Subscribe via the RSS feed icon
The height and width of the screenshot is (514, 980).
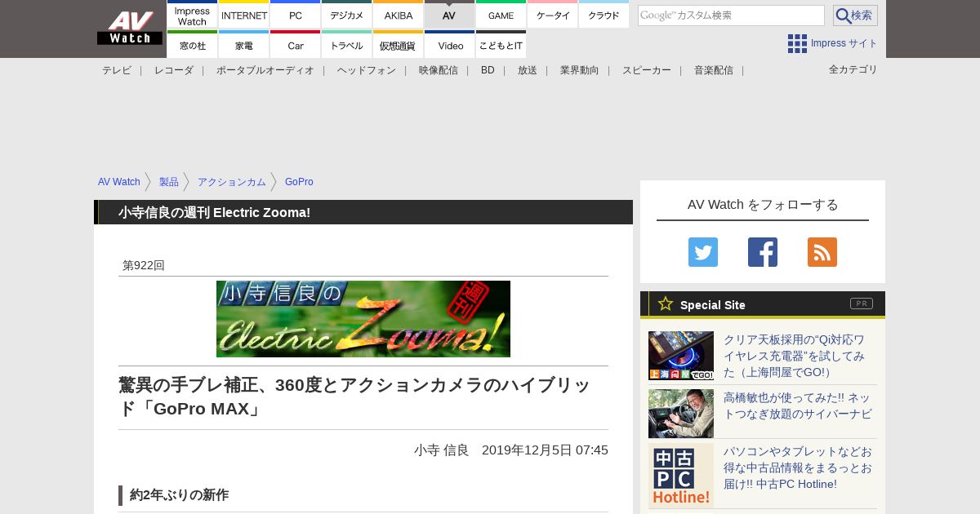[822, 252]
